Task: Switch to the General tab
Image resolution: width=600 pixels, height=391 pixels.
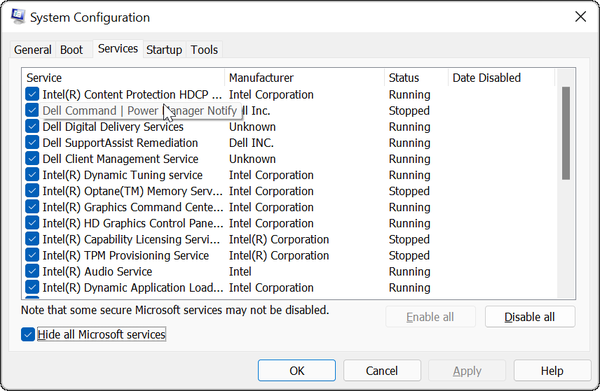Action: point(33,50)
